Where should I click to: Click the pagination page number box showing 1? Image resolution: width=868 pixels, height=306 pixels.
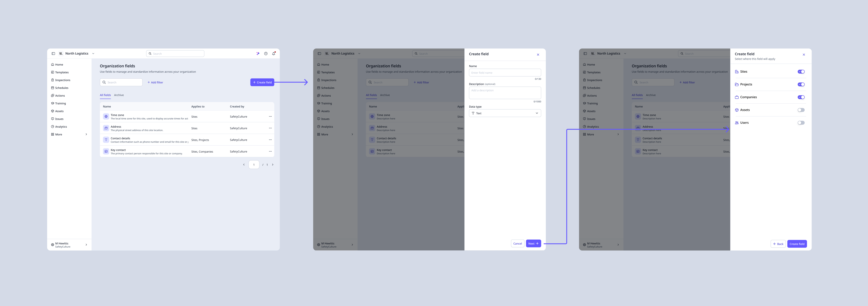coord(254,165)
